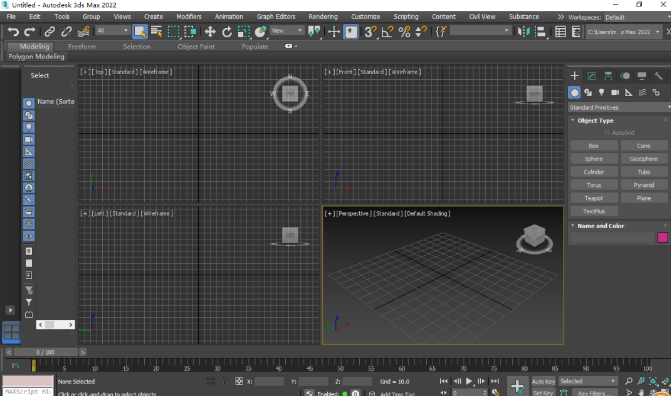This screenshot has height=396, width=671.
Task: Click the pink object color swatch
Action: point(662,238)
